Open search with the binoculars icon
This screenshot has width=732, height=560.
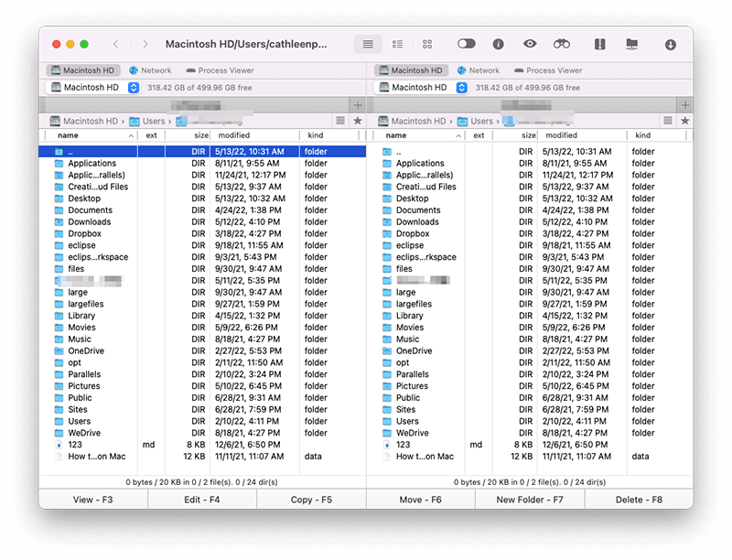pyautogui.click(x=561, y=44)
